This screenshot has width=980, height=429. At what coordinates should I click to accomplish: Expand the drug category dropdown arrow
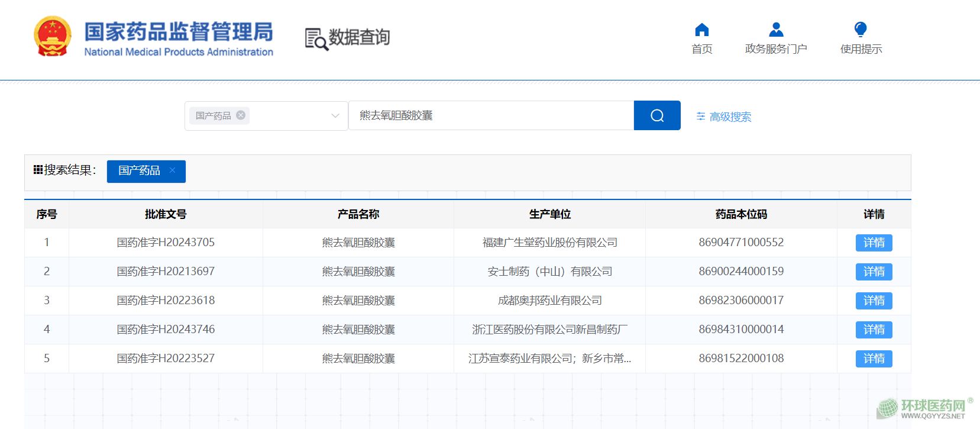pos(335,116)
